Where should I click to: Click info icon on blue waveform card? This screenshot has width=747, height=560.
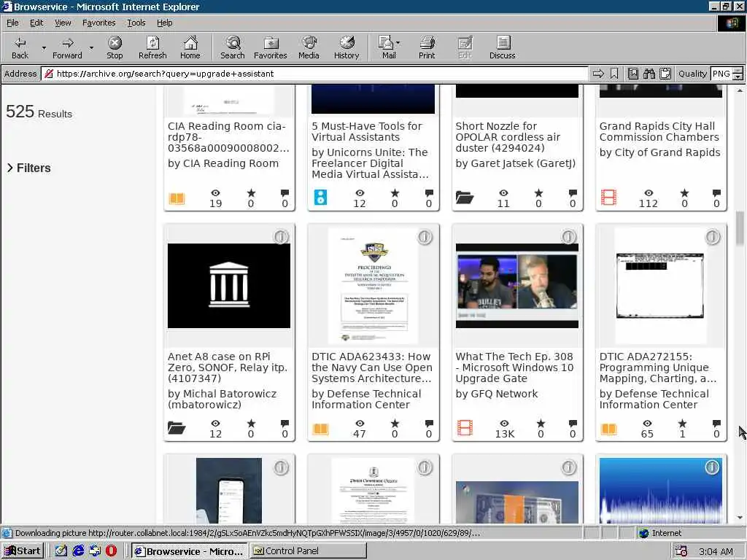click(712, 467)
